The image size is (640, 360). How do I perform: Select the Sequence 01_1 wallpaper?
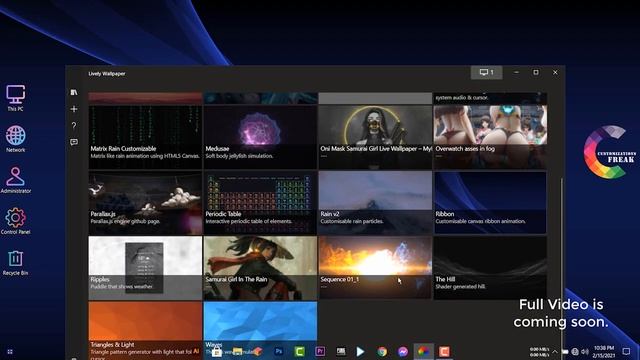click(375, 268)
